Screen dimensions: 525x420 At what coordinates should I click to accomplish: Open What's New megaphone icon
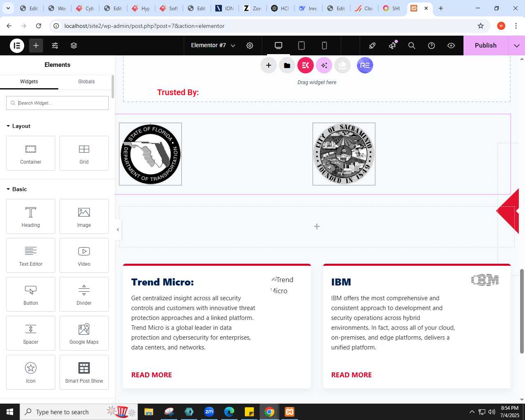(x=393, y=46)
